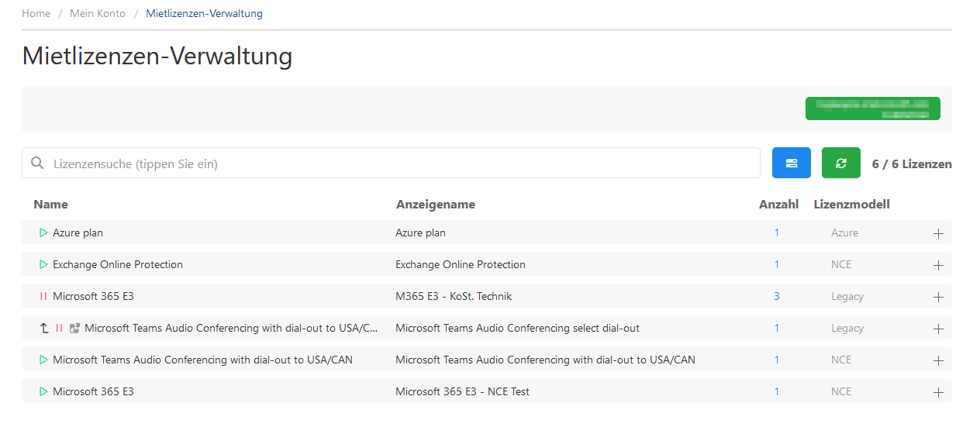Click quantity 3 for M365 E3 - KoSt. Technik
The width and height of the screenshot is (980, 427).
pyautogui.click(x=777, y=296)
